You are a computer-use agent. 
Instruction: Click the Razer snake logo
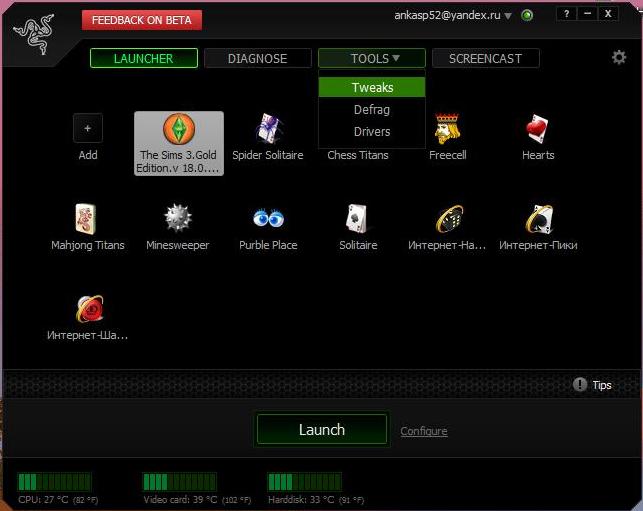click(34, 34)
